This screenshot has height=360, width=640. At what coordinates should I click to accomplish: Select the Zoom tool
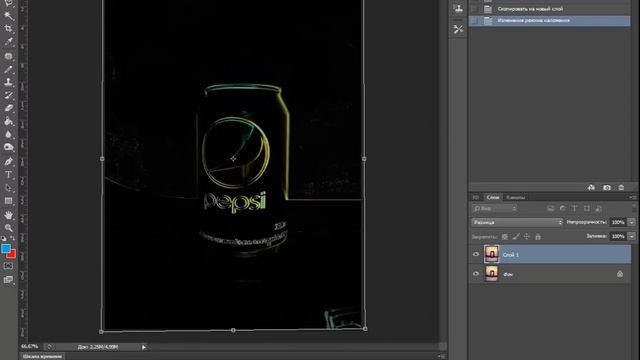click(x=8, y=228)
